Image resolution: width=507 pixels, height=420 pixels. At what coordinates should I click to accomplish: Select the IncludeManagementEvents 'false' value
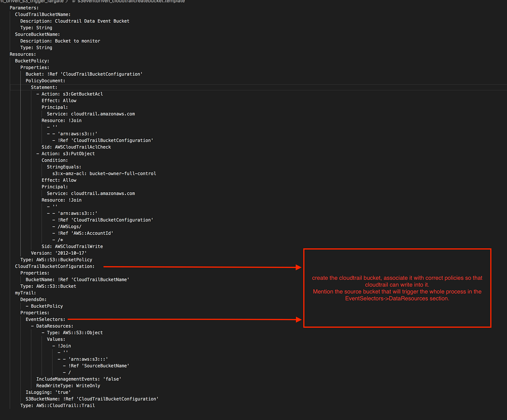112,379
